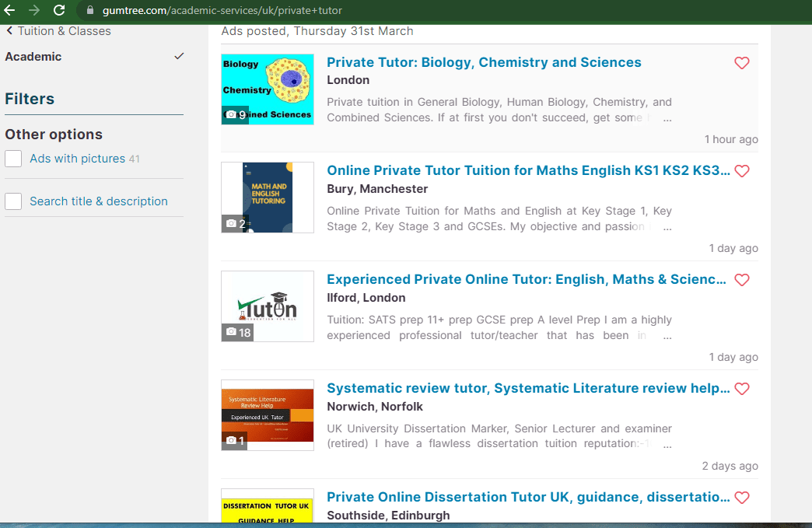Click the Tuition: SATS prep description text

[499, 327]
